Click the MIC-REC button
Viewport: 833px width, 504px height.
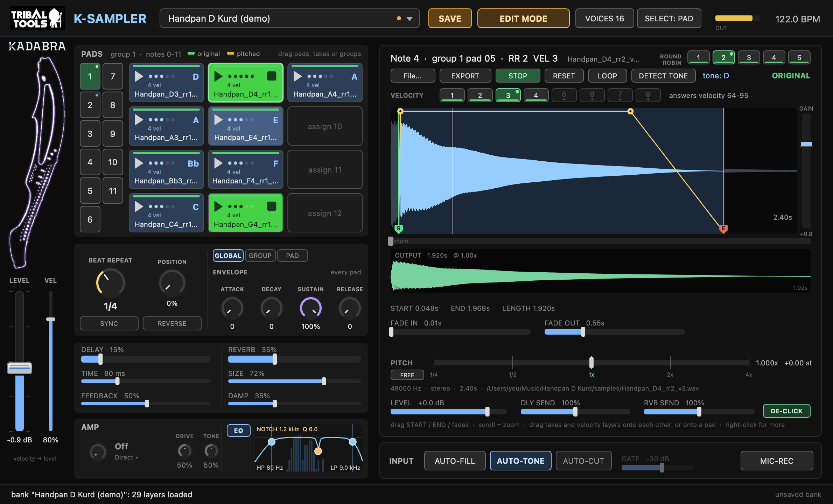(x=777, y=461)
